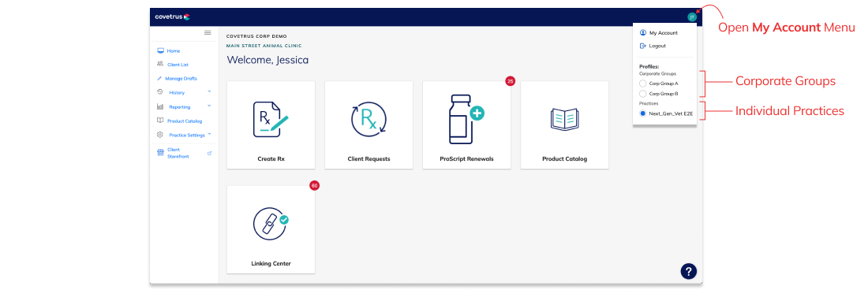
Task: Open the help question mark button
Action: [688, 271]
